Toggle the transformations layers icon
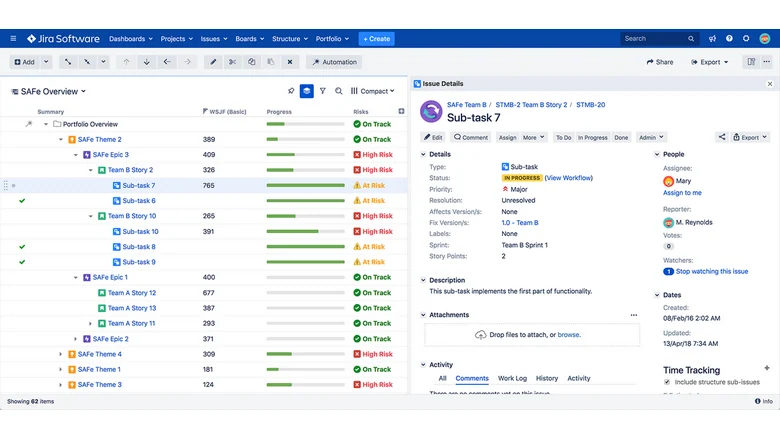The height and width of the screenshot is (440, 780). coord(307,91)
